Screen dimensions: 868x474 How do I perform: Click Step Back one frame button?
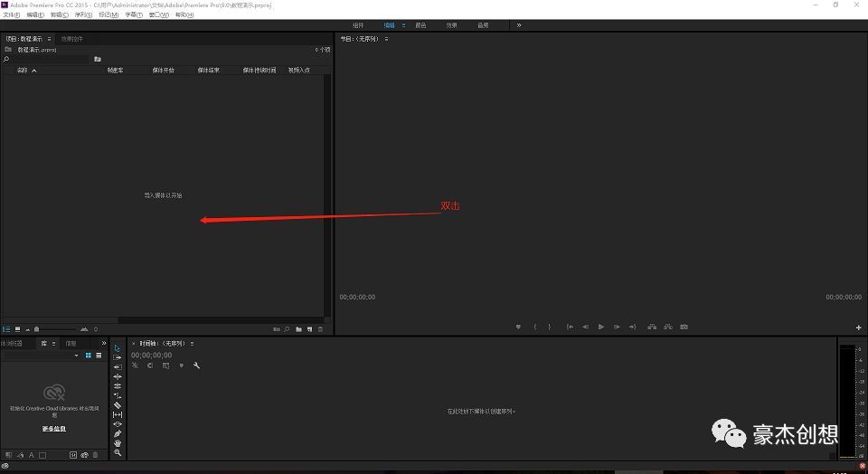(585, 327)
